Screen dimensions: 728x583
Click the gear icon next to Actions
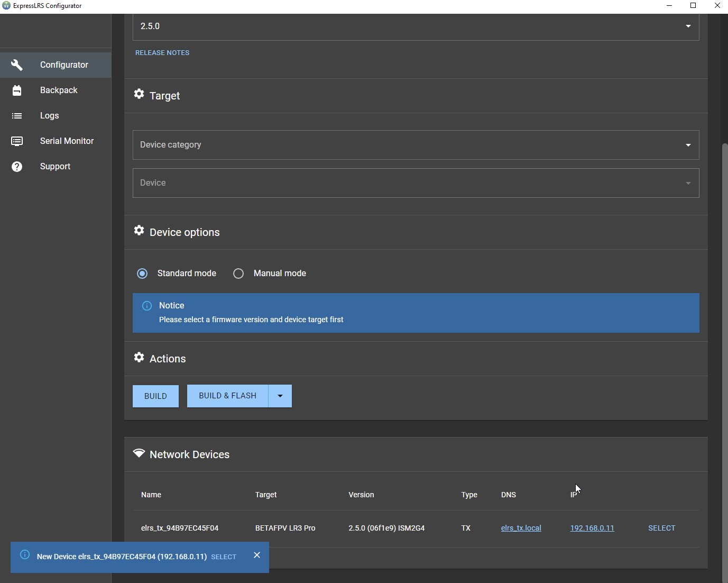click(139, 357)
